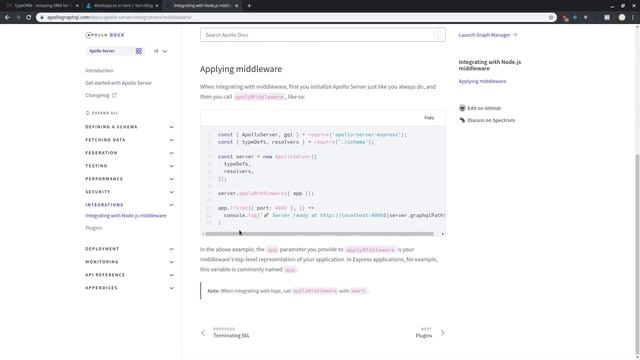Click Launch Graph Manager link
640x360 pixels.
(x=488, y=35)
